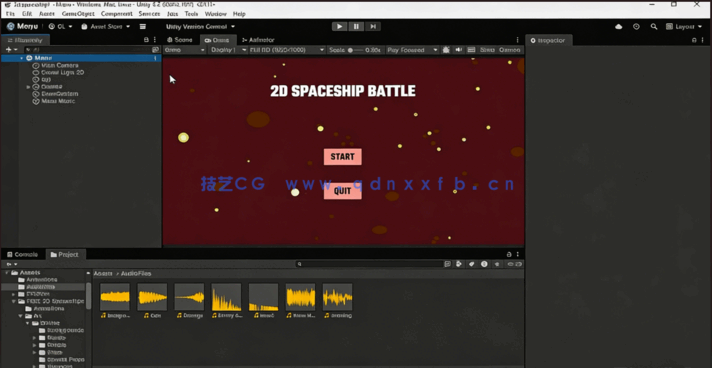712x368 pixels.
Task: Click the Step frame button
Action: (x=372, y=27)
